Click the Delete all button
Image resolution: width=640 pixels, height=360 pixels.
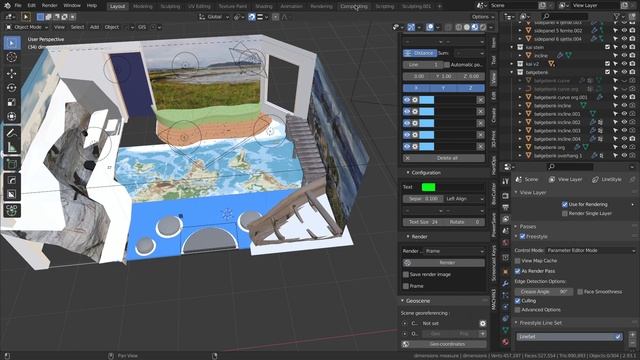pos(444,158)
